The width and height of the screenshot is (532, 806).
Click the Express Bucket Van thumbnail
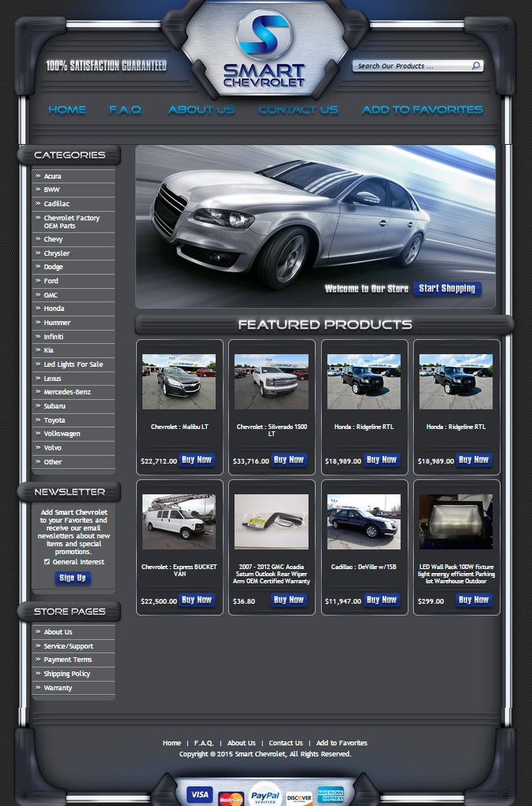point(179,522)
